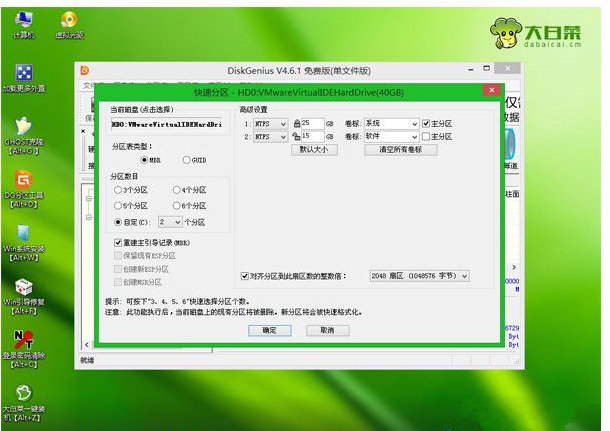The width and height of the screenshot is (610, 431).
Task: Open Win引导修复 Alt+F shortcut
Action: click(x=24, y=296)
